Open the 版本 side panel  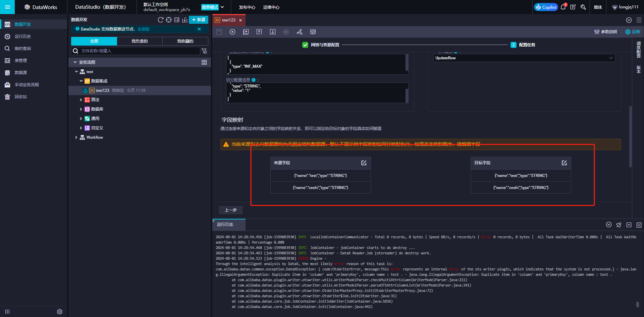click(x=639, y=69)
